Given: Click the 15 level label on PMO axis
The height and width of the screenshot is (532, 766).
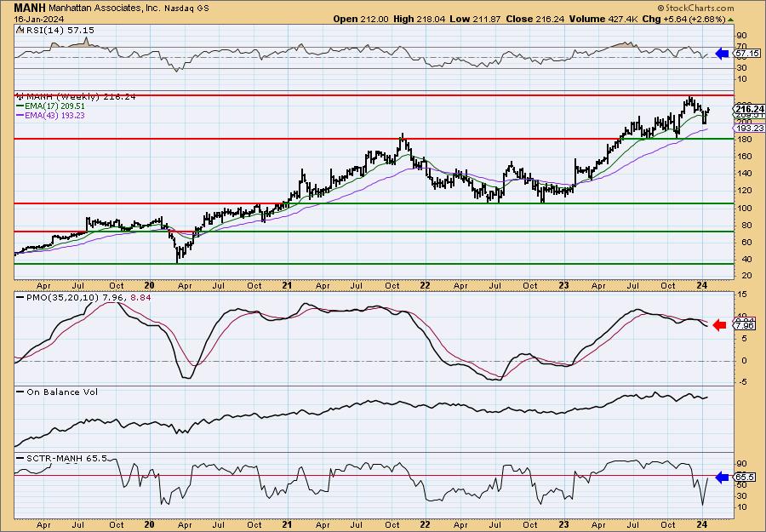Looking at the screenshot, I should click(x=742, y=294).
